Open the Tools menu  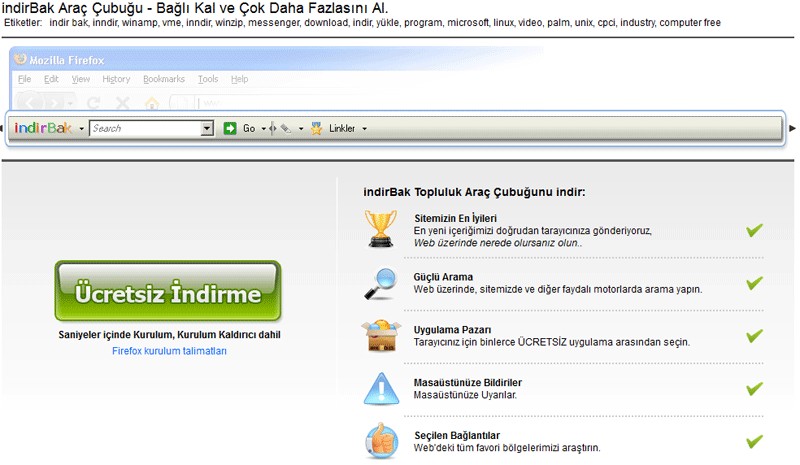click(x=208, y=79)
